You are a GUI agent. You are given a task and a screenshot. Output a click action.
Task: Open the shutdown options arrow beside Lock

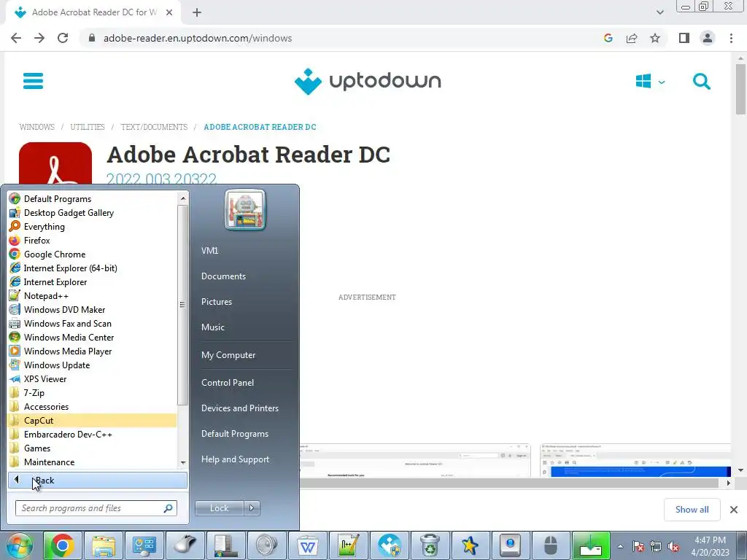click(252, 508)
